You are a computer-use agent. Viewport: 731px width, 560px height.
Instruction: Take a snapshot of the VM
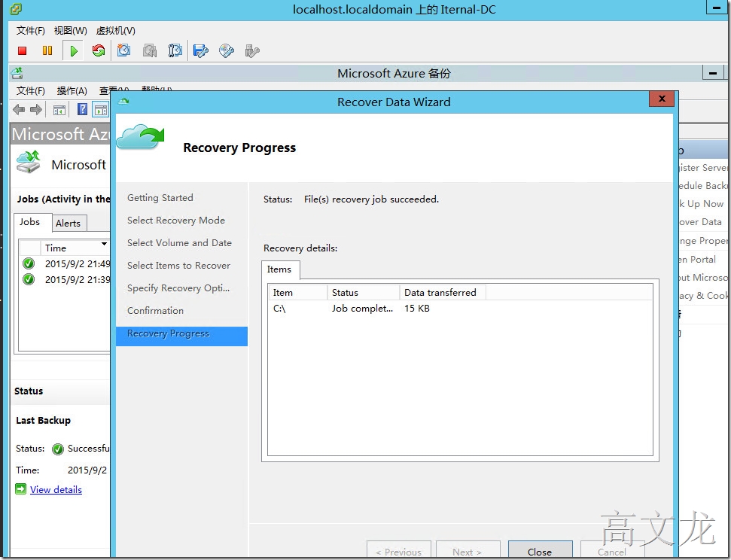[x=124, y=50]
